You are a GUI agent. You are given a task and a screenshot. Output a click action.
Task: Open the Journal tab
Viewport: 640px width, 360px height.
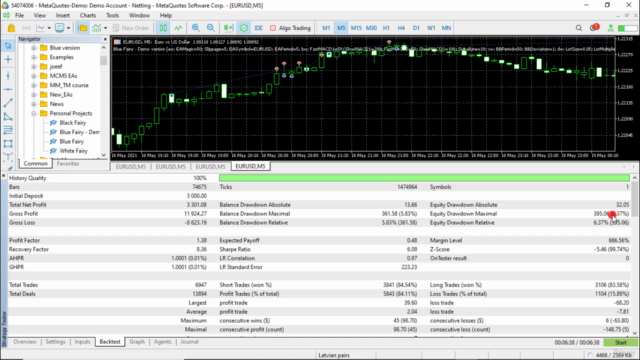click(x=189, y=342)
